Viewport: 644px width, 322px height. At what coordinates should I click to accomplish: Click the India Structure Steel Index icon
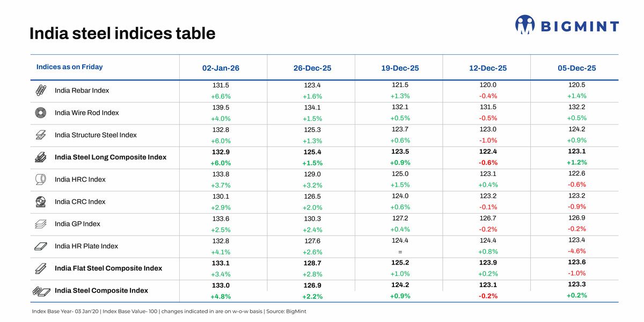click(40, 135)
